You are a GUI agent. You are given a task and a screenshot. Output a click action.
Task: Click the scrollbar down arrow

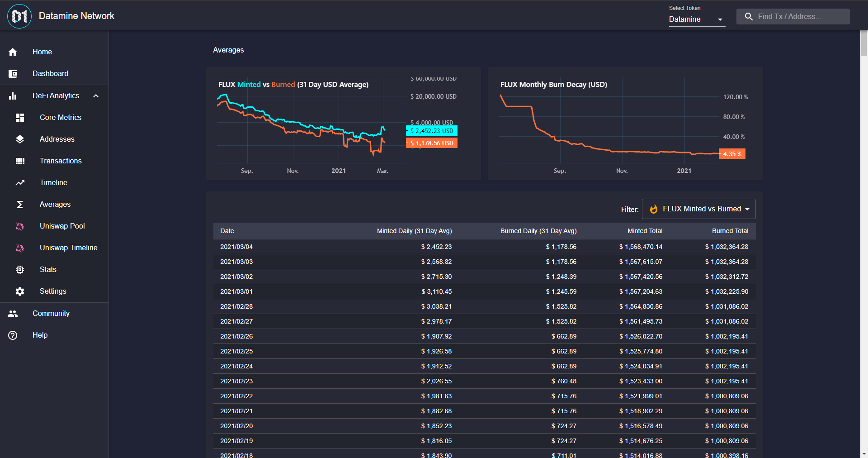pyautogui.click(x=864, y=454)
